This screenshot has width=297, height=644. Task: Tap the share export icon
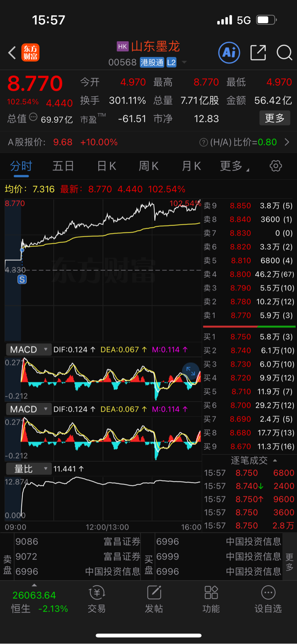[258, 53]
